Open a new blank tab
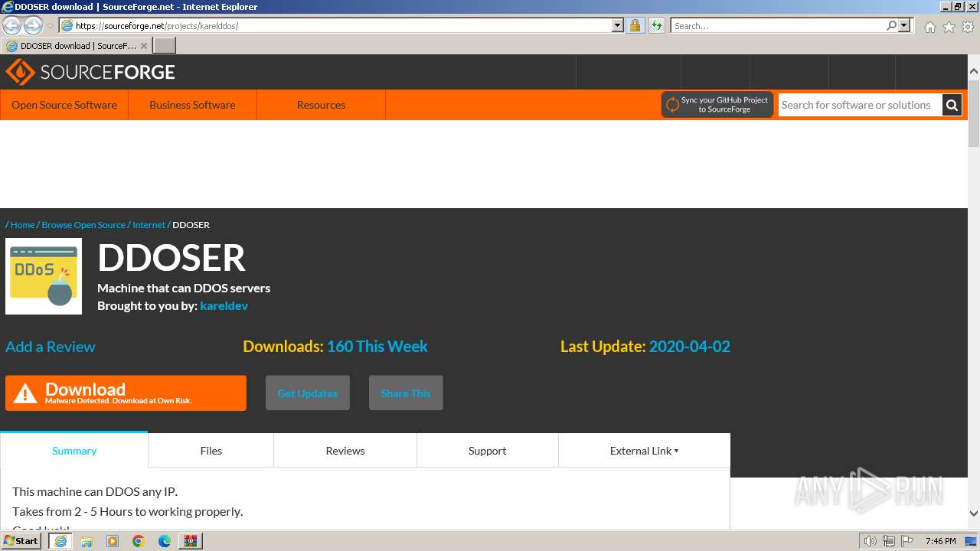Image resolution: width=980 pixels, height=551 pixels. coord(165,46)
